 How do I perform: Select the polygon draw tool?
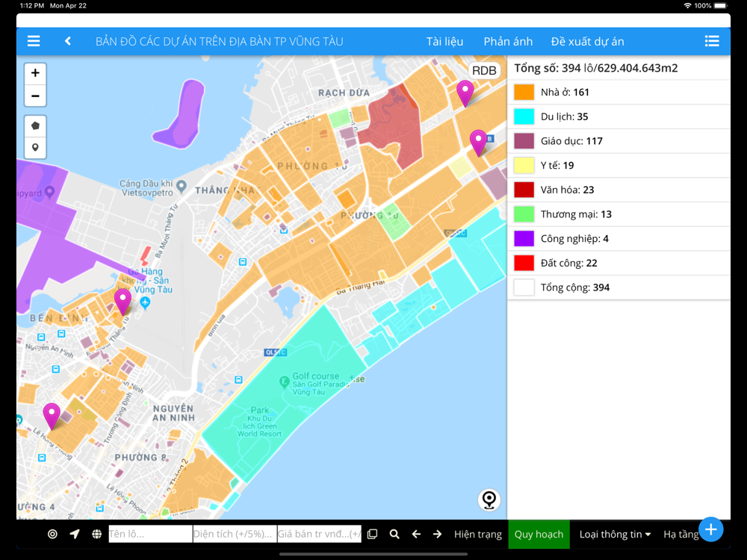tap(35, 126)
